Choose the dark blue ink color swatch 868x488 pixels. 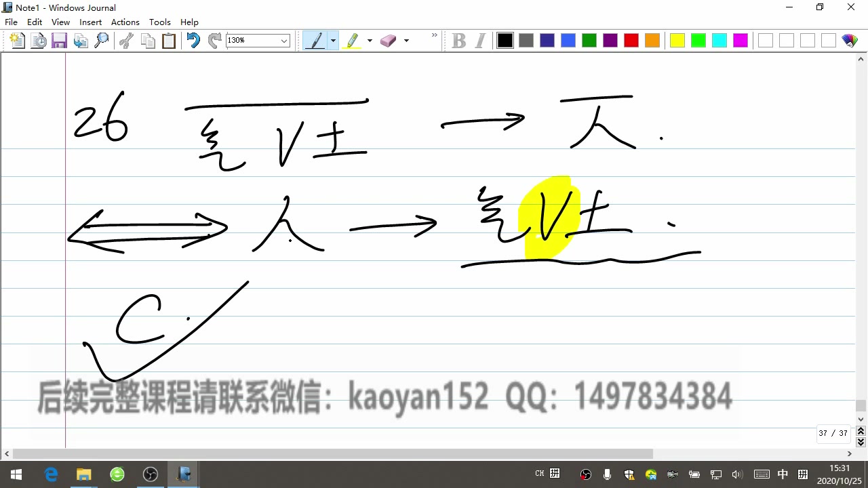(x=547, y=41)
